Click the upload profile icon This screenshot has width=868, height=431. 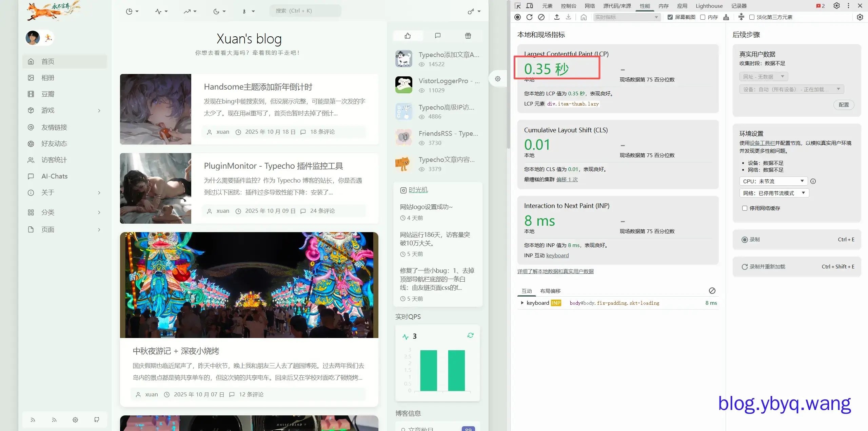pyautogui.click(x=557, y=17)
